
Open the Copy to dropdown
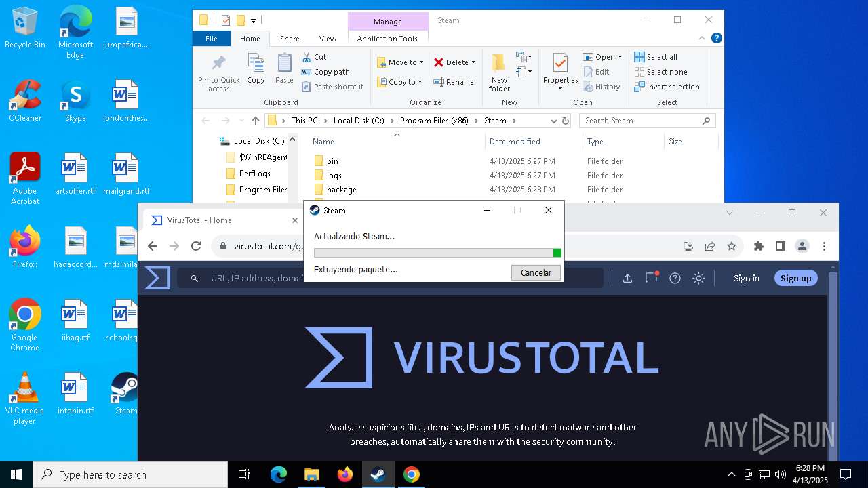[x=399, y=82]
